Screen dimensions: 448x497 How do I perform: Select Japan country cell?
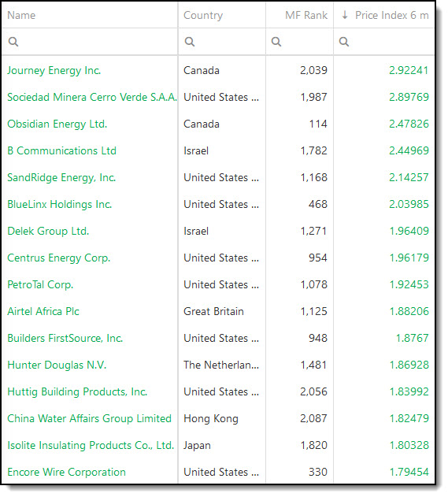[x=197, y=445]
